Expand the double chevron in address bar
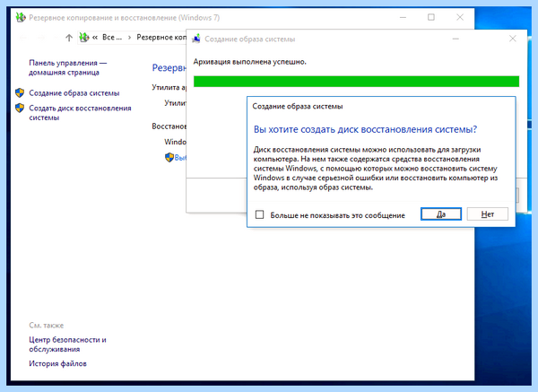The height and width of the screenshot is (392, 538). [95, 38]
